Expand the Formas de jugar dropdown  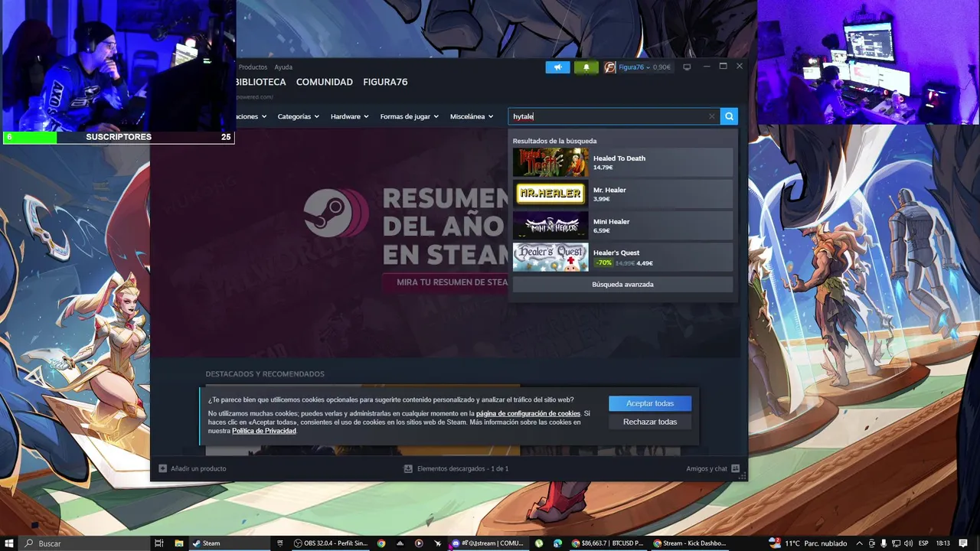tap(409, 116)
